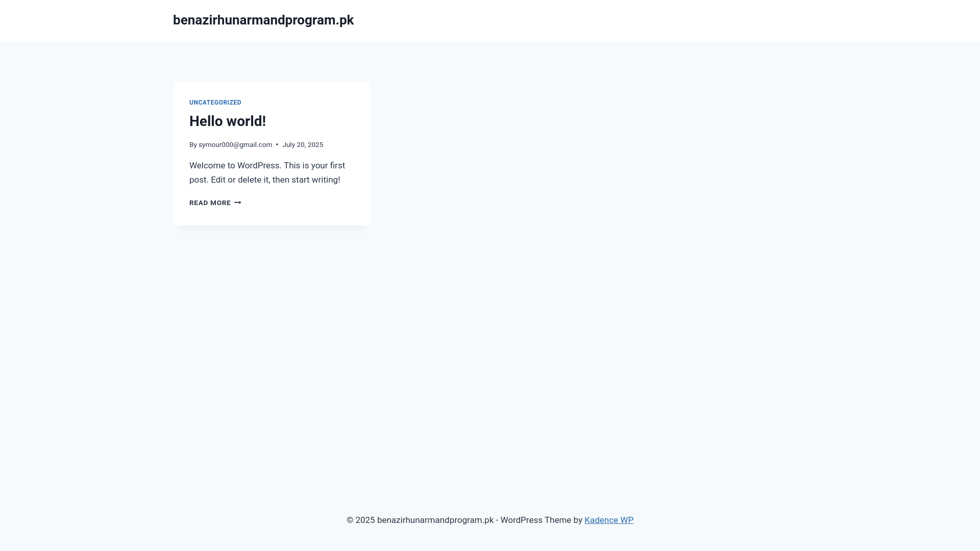Viewport: 980px width, 551px height.
Task: Follow the READ MORE link
Action: click(215, 203)
